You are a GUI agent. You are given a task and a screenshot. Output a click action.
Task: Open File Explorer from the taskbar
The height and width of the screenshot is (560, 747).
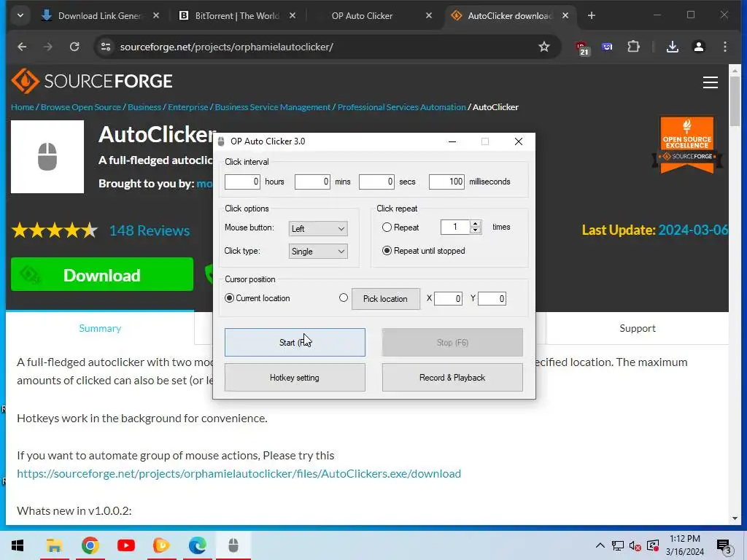pos(54,545)
